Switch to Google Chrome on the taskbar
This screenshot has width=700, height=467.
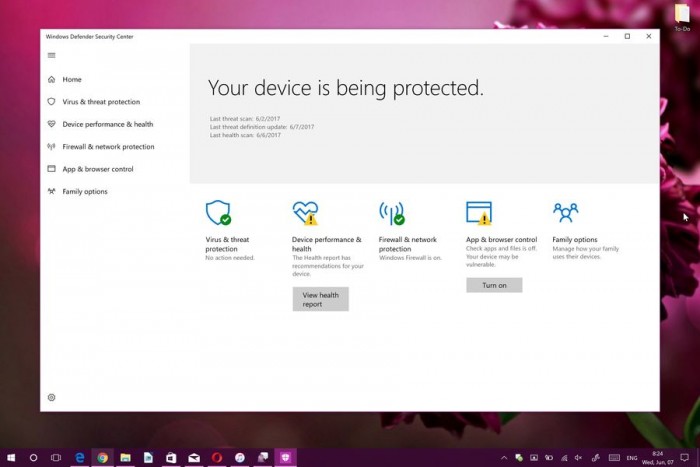(103, 458)
